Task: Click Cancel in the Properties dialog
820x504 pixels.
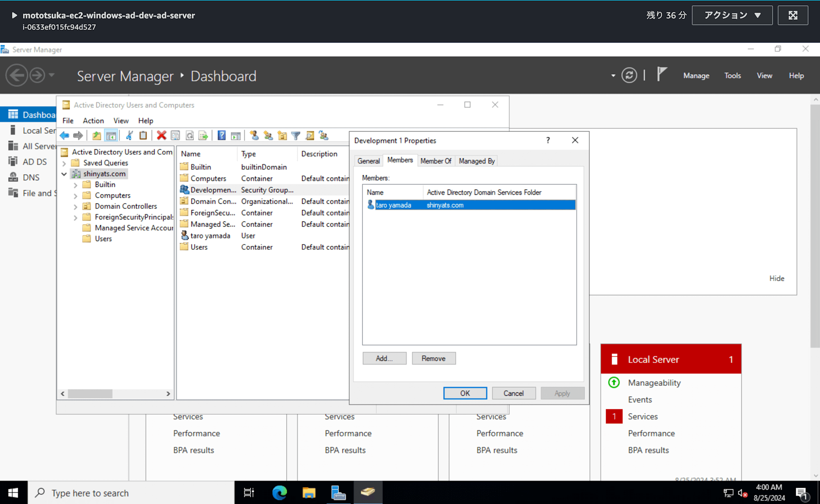Action: click(513, 393)
